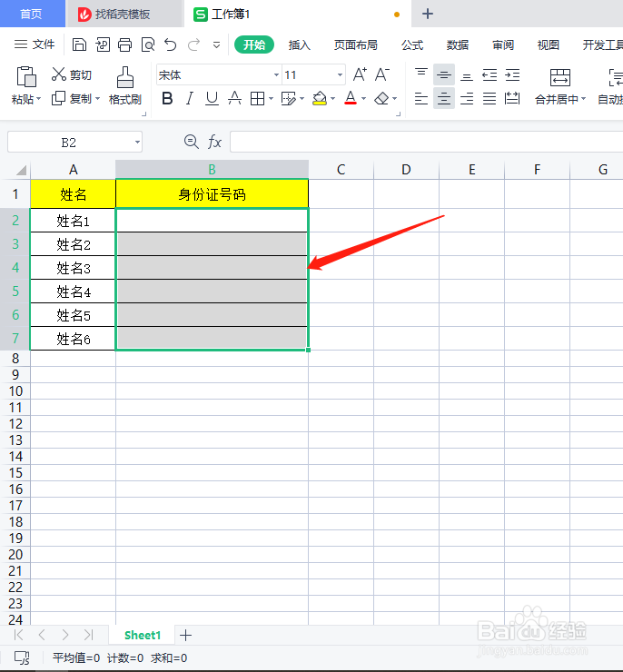Open the font name 宋体 dropdown
This screenshot has height=672, width=623.
pos(276,75)
